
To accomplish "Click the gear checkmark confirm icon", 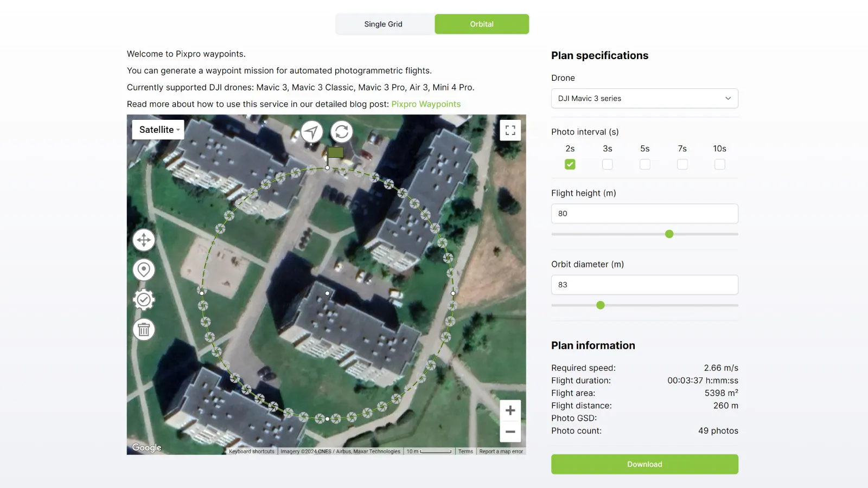I will [144, 299].
